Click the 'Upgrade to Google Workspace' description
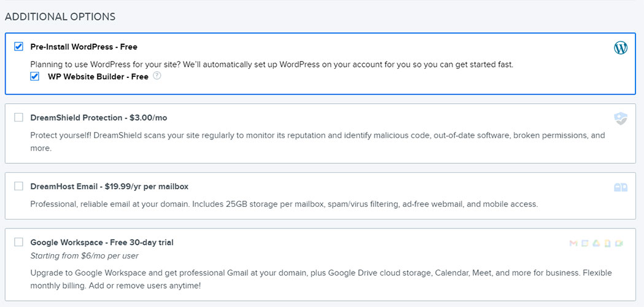Viewport: 644px width, 307px height. tap(321, 279)
